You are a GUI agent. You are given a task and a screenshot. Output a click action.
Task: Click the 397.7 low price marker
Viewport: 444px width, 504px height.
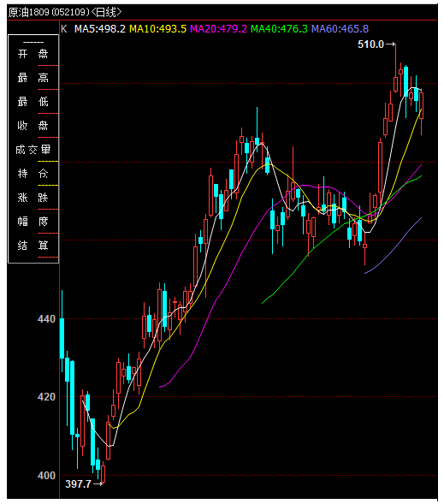click(x=78, y=484)
